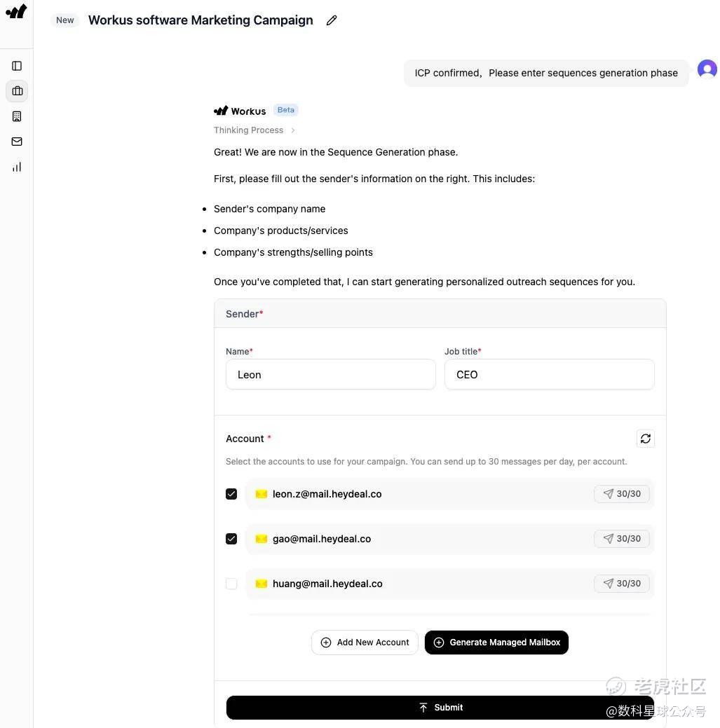The height and width of the screenshot is (728, 720).
Task: Expand the Thinking Process section
Action: 254,130
